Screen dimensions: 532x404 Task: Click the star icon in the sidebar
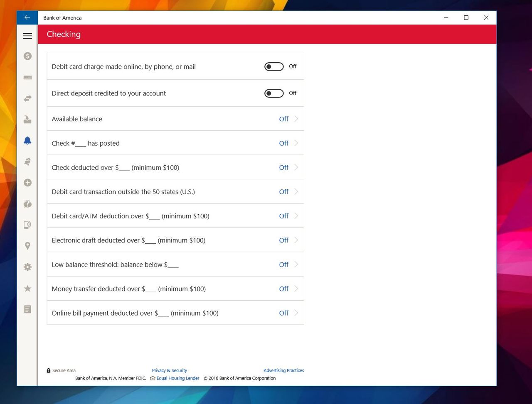click(x=27, y=288)
